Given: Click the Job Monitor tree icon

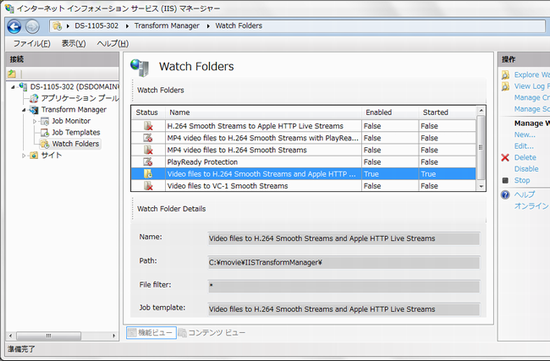Looking at the screenshot, I should click(45, 121).
